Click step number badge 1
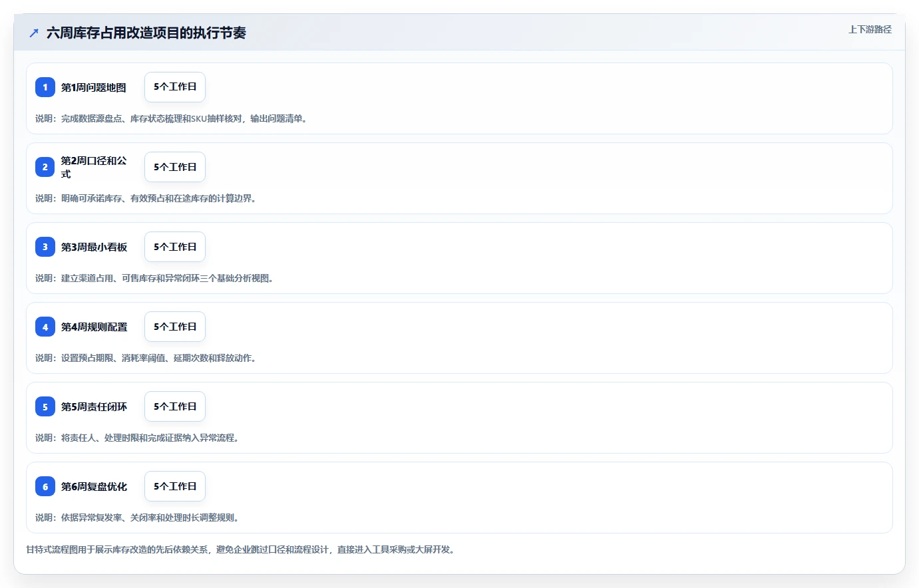 pos(45,87)
